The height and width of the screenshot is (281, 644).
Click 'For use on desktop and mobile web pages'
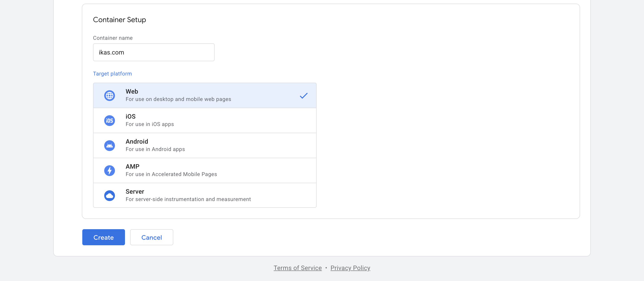pos(178,99)
